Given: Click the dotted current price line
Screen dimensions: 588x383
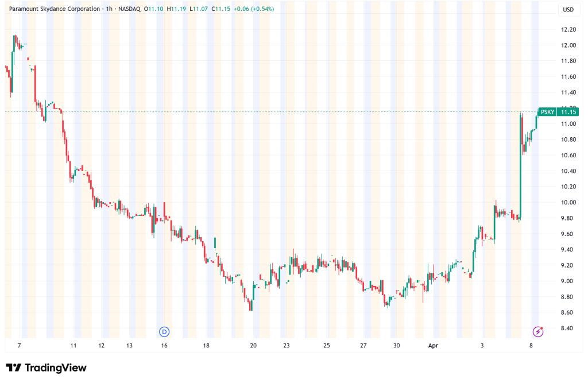Looking at the screenshot, I should (287, 111).
